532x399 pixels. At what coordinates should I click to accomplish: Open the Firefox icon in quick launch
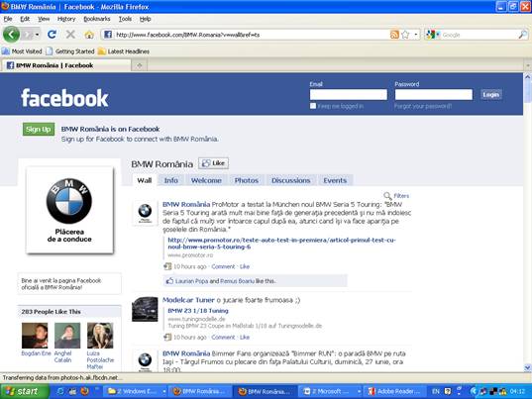[85, 391]
